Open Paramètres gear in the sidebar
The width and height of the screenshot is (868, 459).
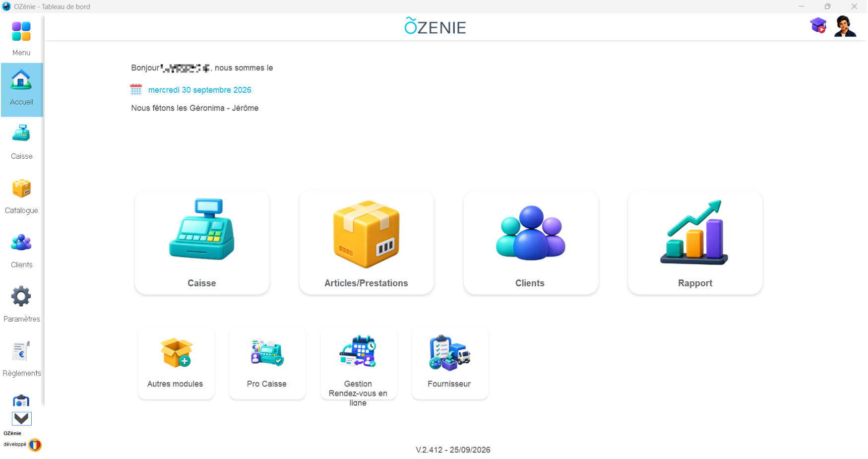tap(22, 305)
